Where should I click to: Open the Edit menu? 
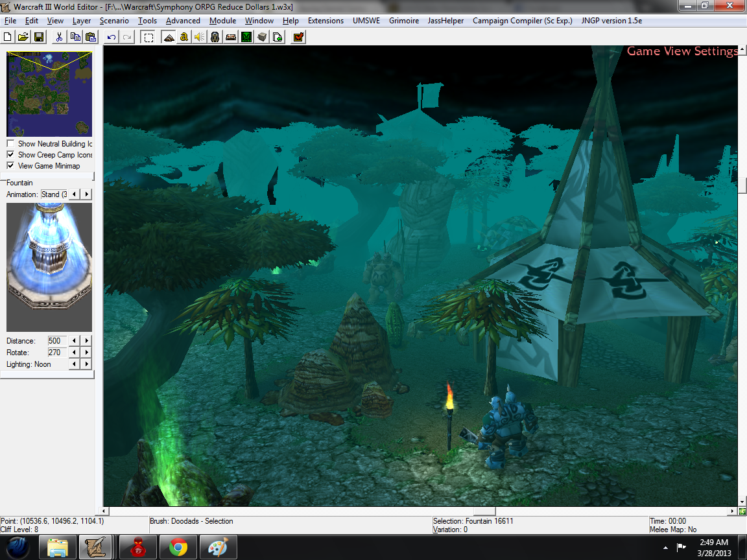[31, 21]
